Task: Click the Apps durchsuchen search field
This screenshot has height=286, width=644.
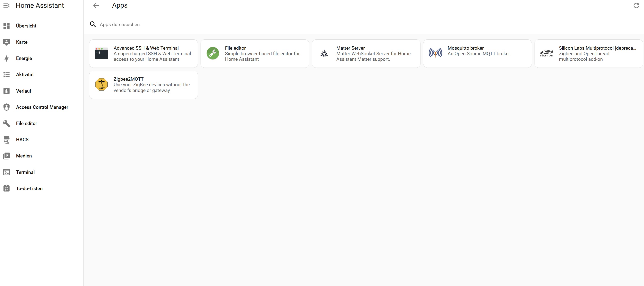Action: click(x=364, y=24)
